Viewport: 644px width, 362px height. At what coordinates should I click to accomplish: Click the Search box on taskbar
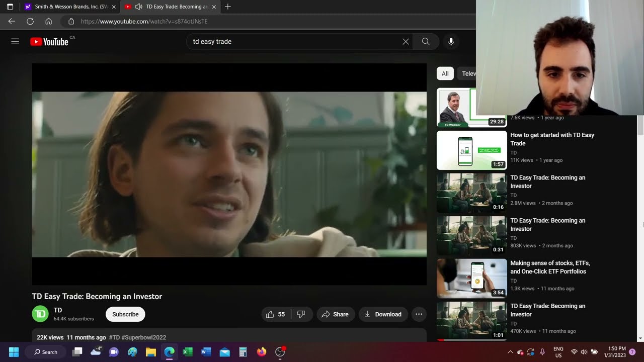pos(46,352)
